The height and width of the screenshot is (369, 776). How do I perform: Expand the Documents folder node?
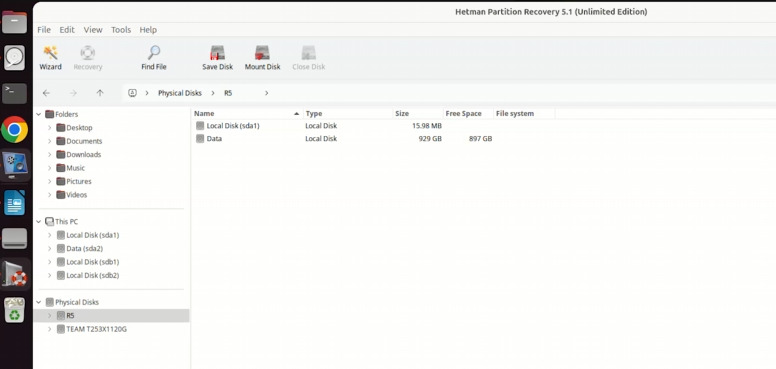[x=49, y=141]
